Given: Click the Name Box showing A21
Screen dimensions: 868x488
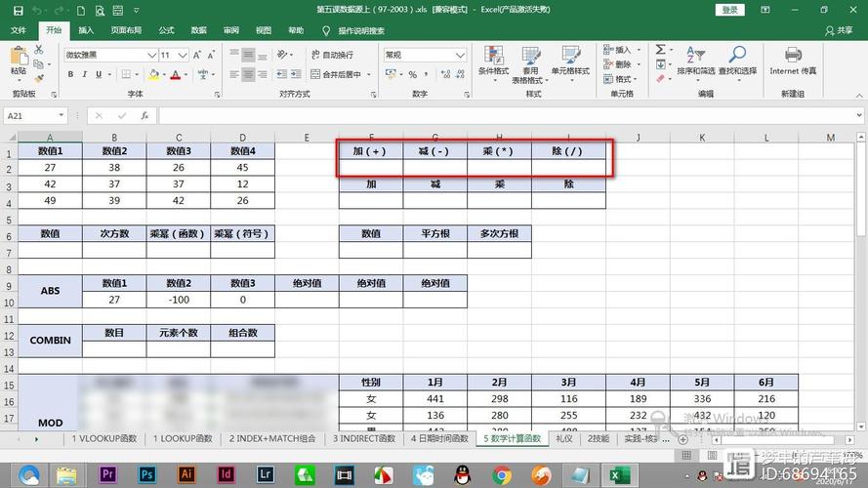Looking at the screenshot, I should 34,115.
